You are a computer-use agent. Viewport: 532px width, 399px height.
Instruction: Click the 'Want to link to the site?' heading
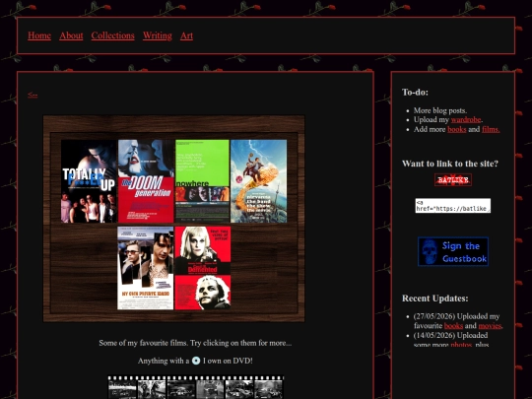tap(450, 164)
